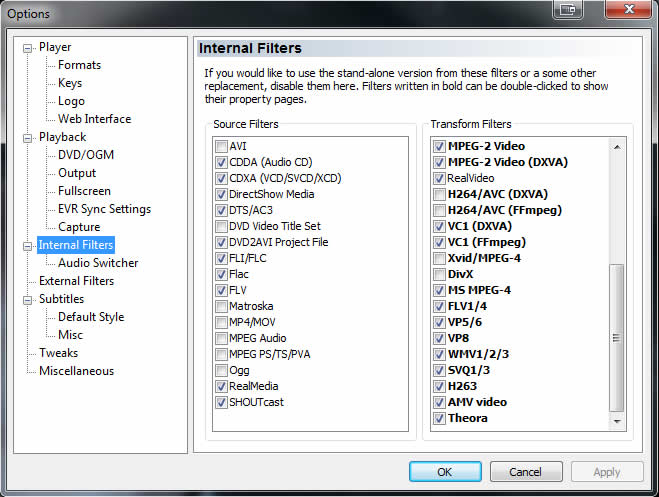Enable the Matroska source filter
The height and width of the screenshot is (497, 659).
(221, 306)
